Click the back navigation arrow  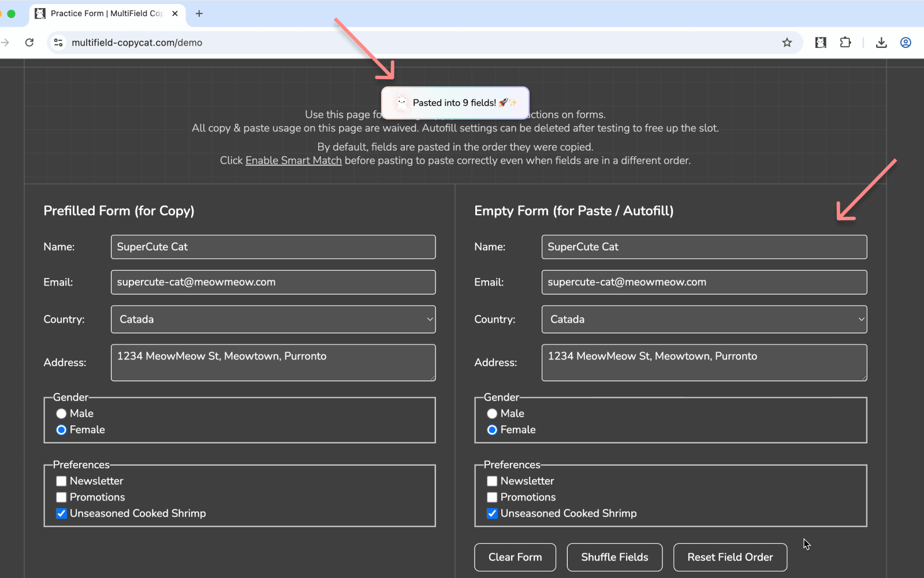[x=6, y=42]
